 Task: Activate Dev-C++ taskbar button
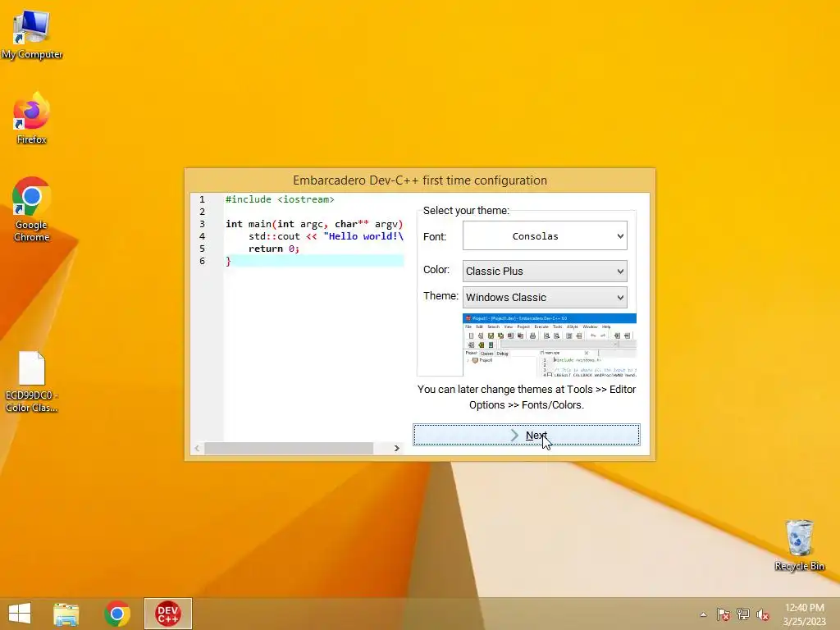click(167, 614)
